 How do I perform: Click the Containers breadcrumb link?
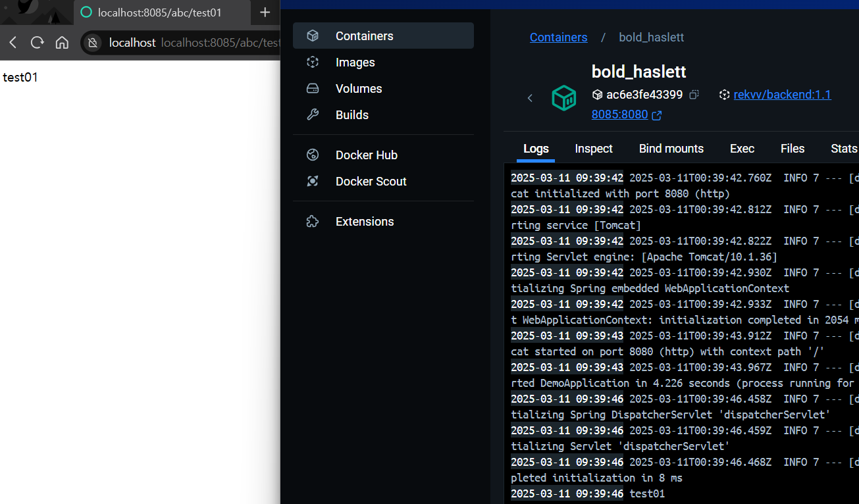pos(559,38)
